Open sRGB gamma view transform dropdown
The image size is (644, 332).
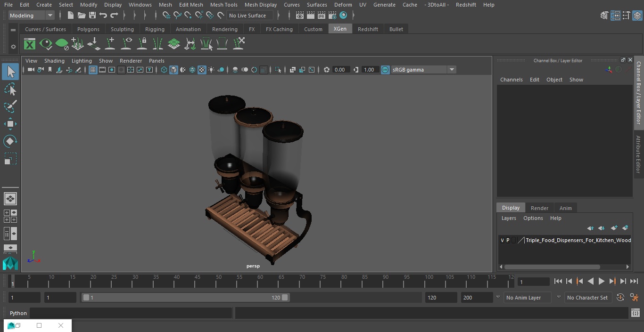coord(423,70)
